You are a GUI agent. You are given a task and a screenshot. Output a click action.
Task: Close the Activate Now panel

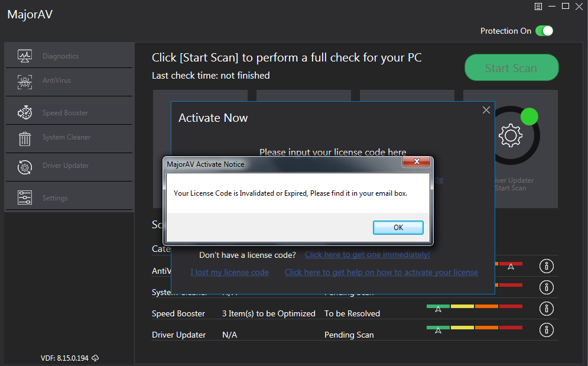click(486, 110)
